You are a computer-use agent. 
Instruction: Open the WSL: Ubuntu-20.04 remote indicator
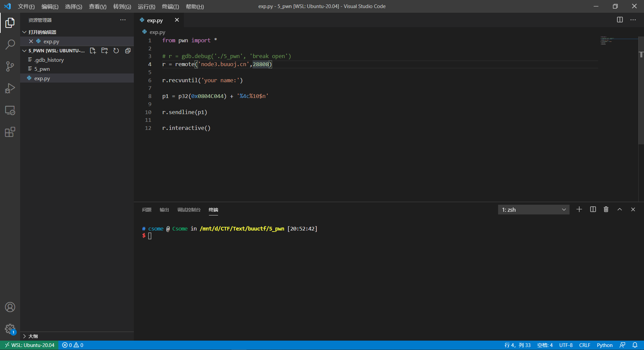(29, 345)
